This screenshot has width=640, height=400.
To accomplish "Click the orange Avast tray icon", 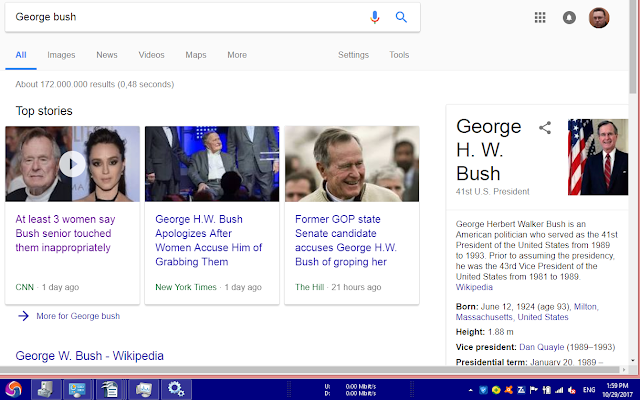I will tap(509, 390).
